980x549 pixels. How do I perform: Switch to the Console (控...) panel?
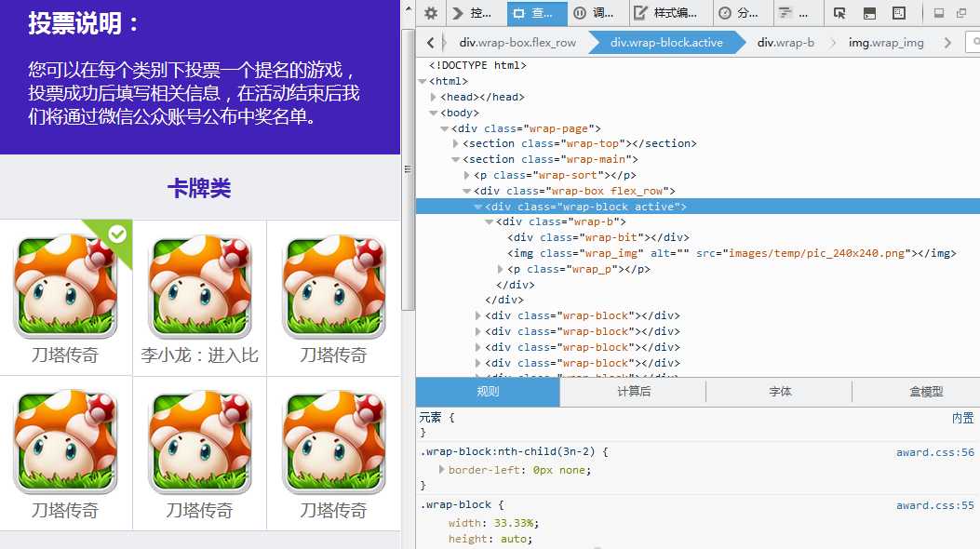tap(475, 13)
